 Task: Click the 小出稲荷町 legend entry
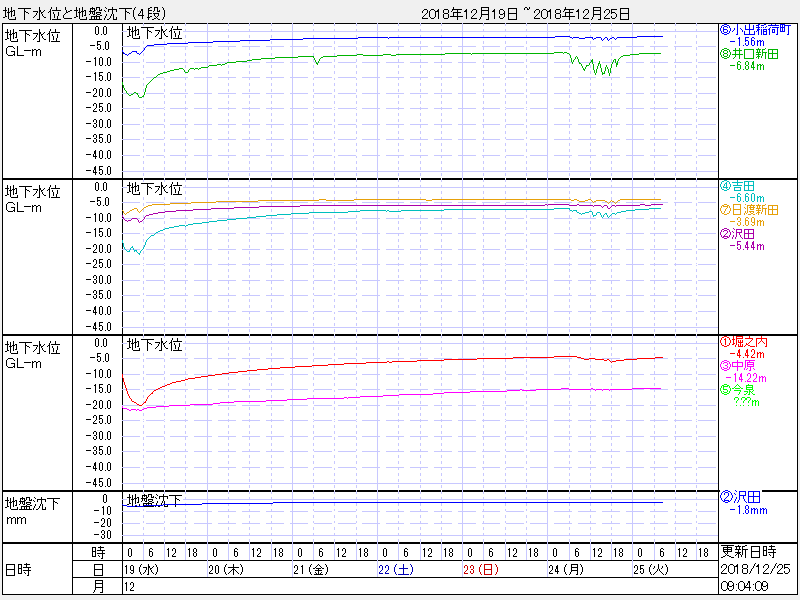[758, 29]
